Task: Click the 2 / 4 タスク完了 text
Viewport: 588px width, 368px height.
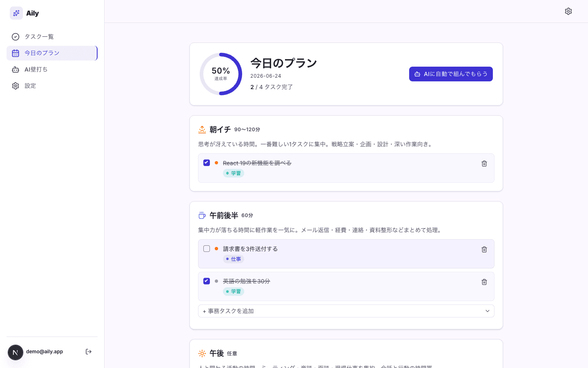Action: pos(272,87)
